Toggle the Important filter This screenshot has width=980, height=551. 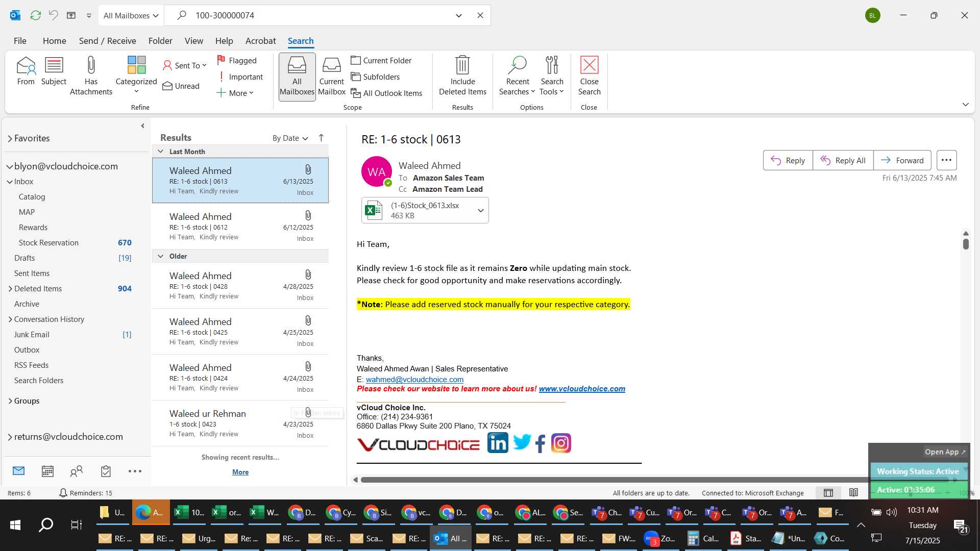click(240, 77)
